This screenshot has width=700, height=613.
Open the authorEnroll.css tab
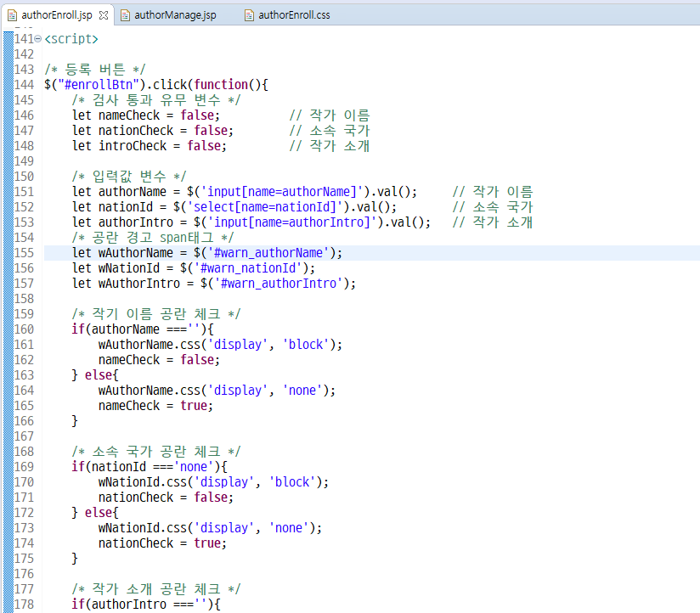pyautogui.click(x=294, y=15)
